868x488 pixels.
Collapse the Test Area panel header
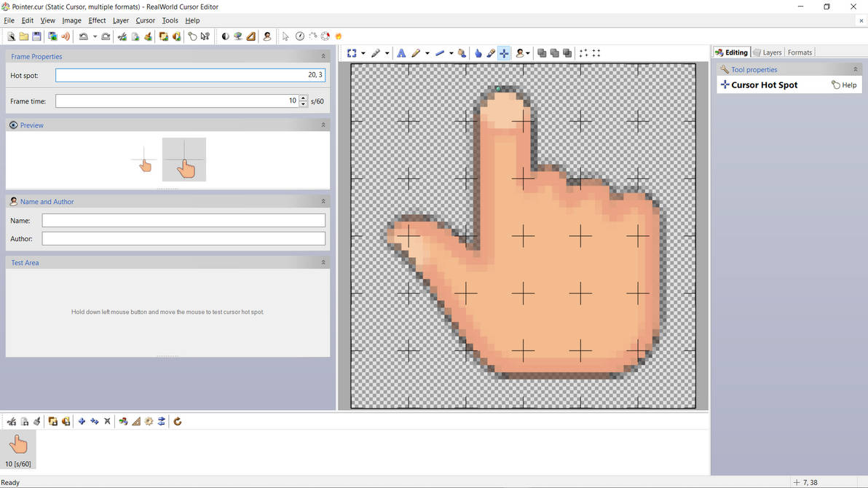tap(323, 262)
